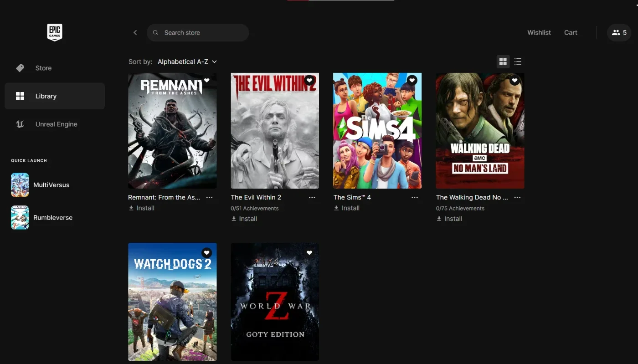Click the '0/75 Achievements' text

pyautogui.click(x=460, y=208)
